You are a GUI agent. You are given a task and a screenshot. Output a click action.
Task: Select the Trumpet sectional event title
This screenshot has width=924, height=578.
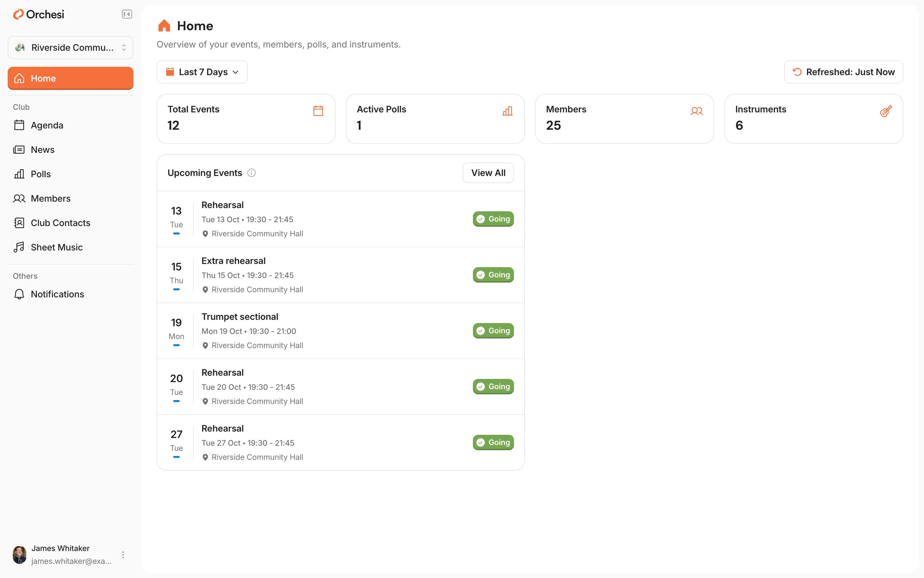click(x=240, y=317)
